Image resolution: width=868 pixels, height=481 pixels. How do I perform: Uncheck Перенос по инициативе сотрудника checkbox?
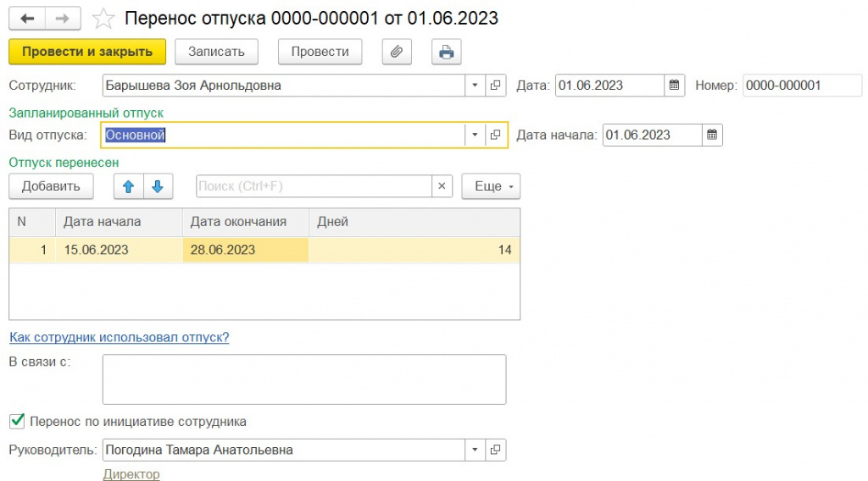pos(17,421)
